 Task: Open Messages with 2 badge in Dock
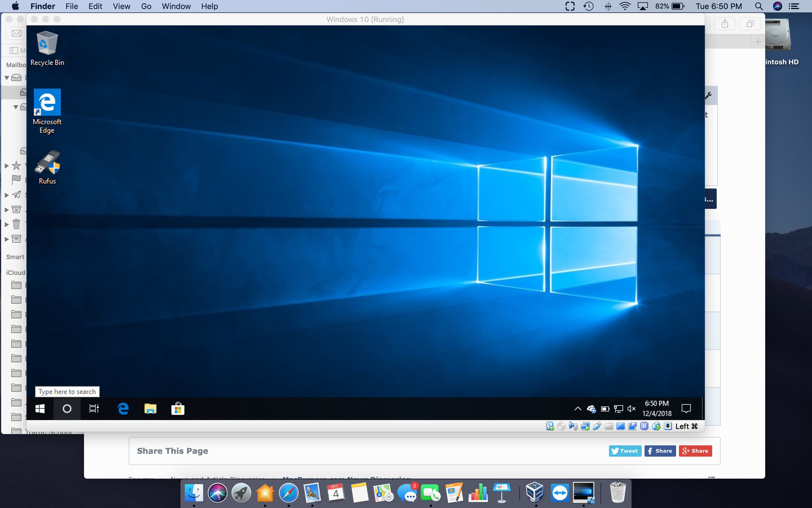pos(407,493)
